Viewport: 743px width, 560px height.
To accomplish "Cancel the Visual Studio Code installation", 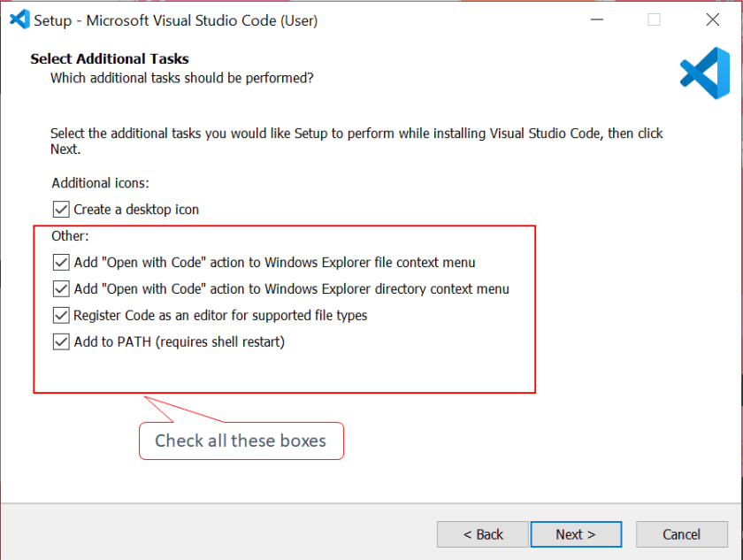I will 681,534.
